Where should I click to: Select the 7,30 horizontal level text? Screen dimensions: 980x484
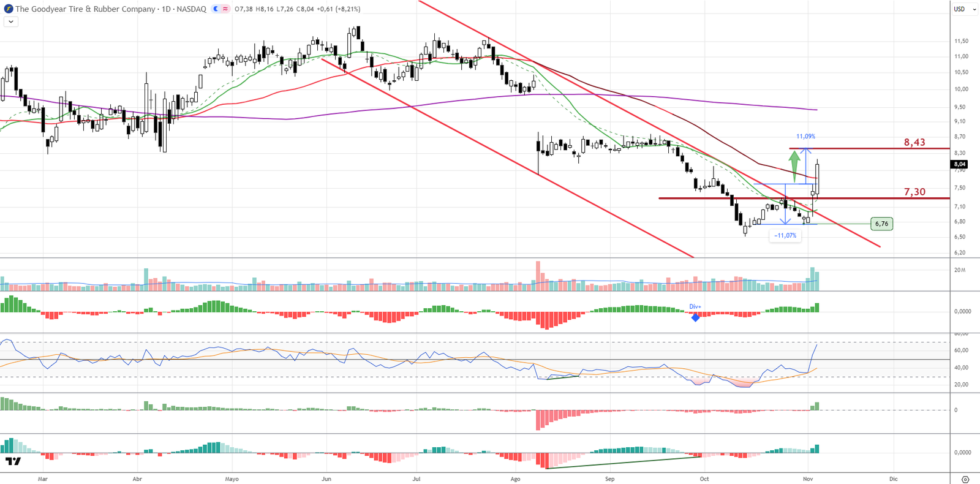point(914,192)
